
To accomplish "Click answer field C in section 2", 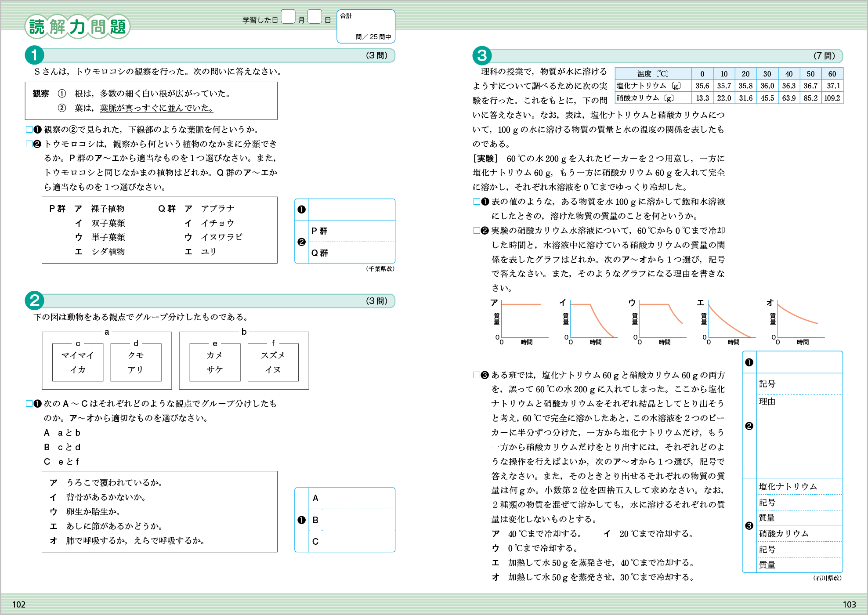I will (x=352, y=541).
